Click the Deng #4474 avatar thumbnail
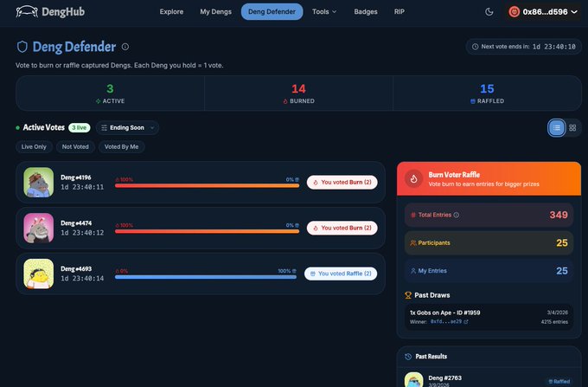Image resolution: width=588 pixels, height=387 pixels. coord(39,228)
